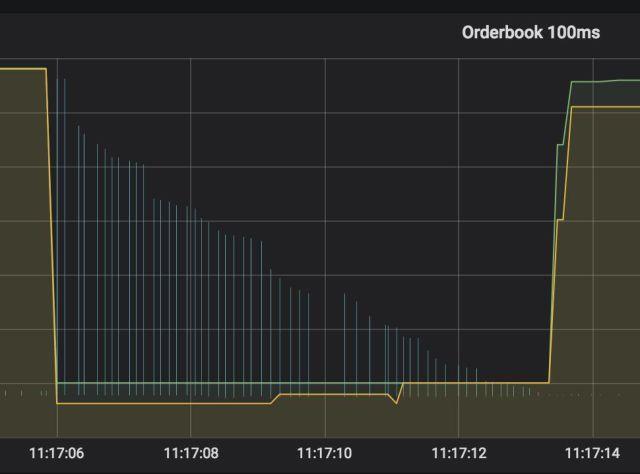Click the 11:17:08 time axis label
The image size is (640, 474).
pyautogui.click(x=191, y=453)
